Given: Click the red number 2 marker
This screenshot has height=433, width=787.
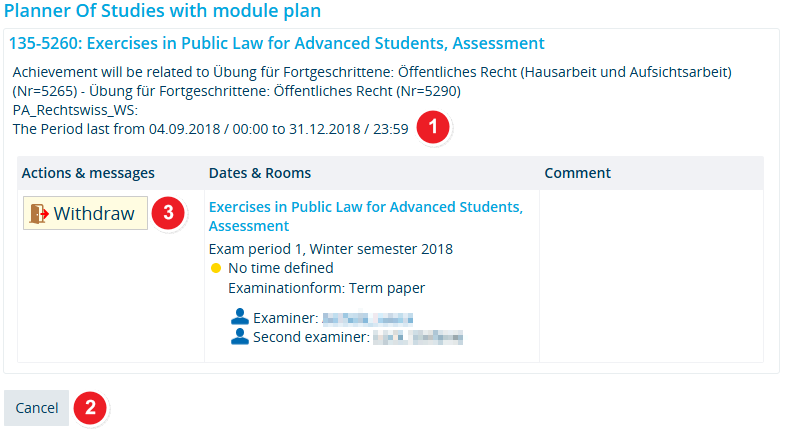Looking at the screenshot, I should pos(90,407).
